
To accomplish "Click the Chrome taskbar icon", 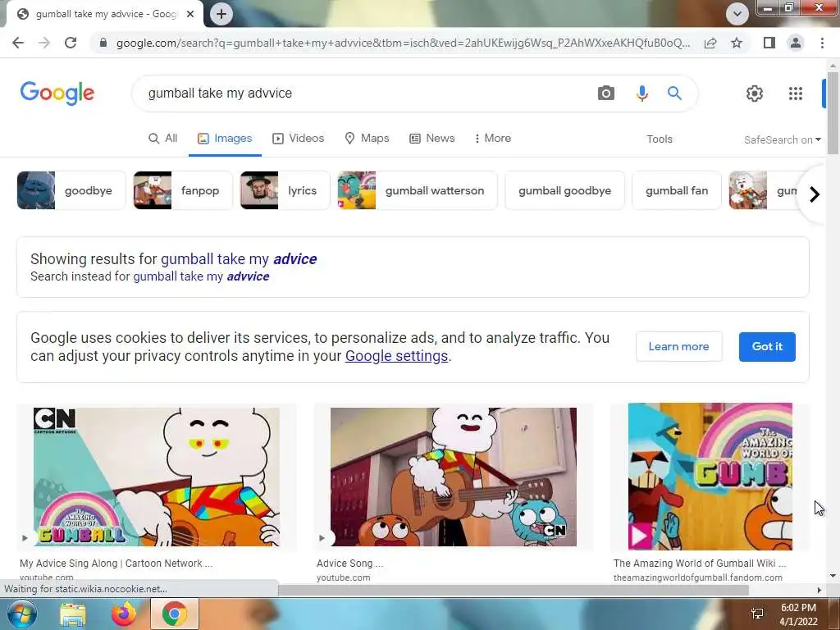I will (x=174, y=614).
